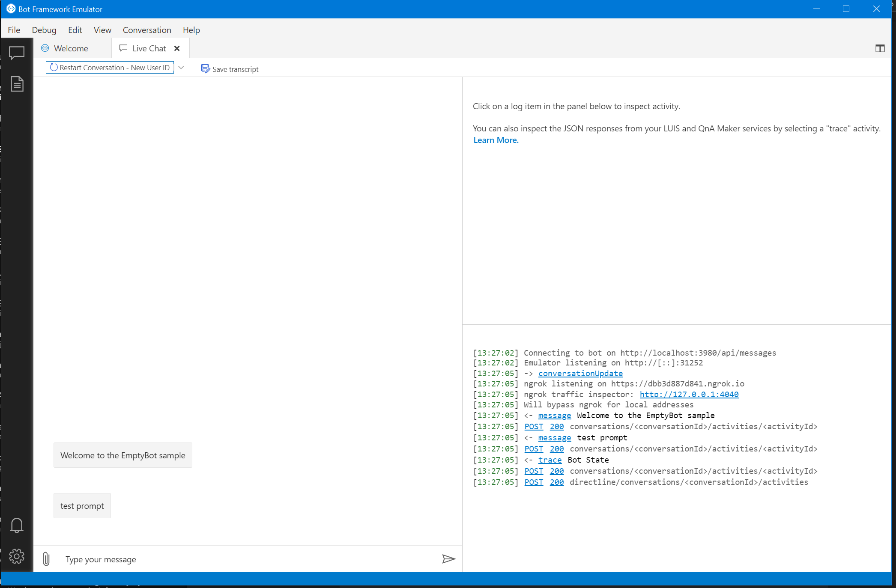Click log line 'Connecting to bot on http://localhost:3980/api/messages'
Viewport: 896px width, 588px height.
[x=650, y=353]
